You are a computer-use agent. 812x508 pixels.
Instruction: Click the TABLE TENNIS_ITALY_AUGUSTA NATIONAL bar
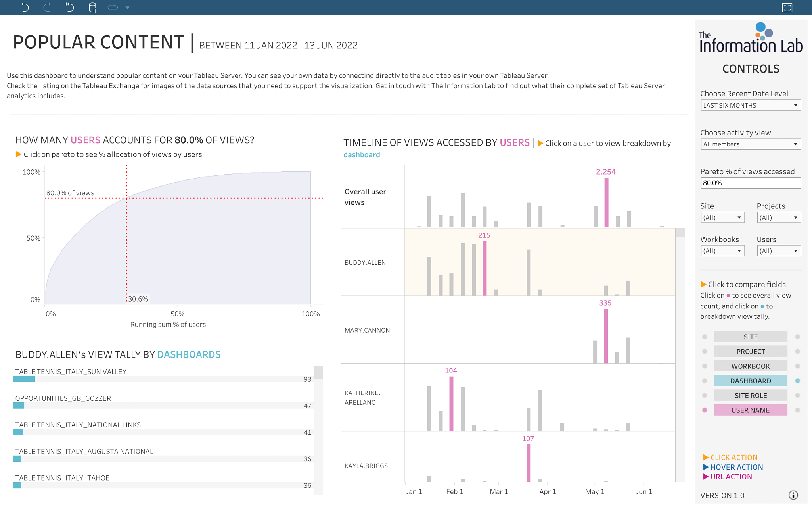coord(17,459)
